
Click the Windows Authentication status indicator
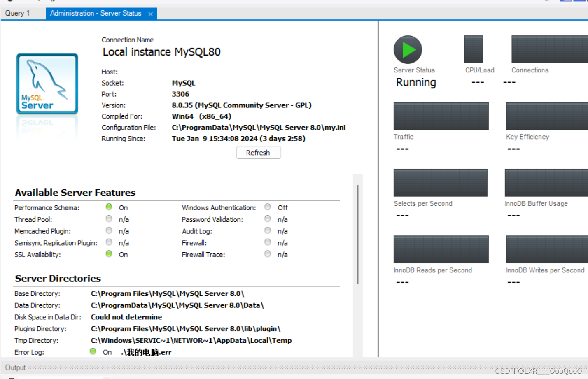pyautogui.click(x=268, y=207)
